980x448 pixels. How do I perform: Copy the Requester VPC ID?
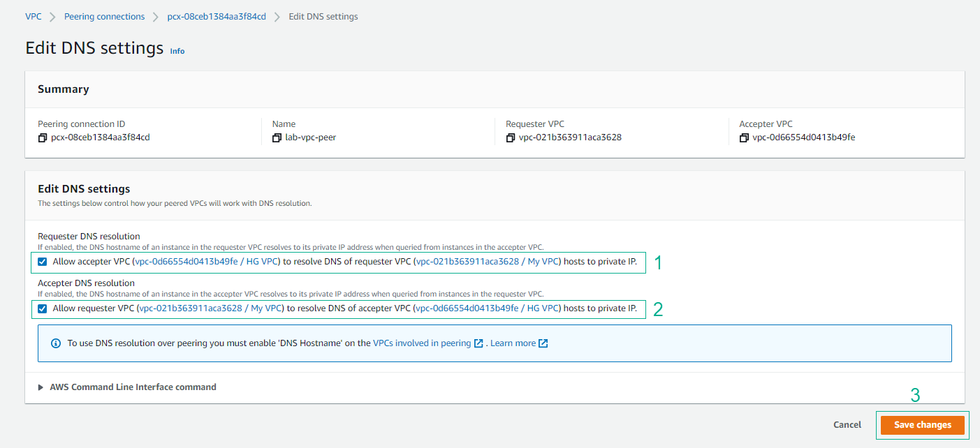[511, 137]
